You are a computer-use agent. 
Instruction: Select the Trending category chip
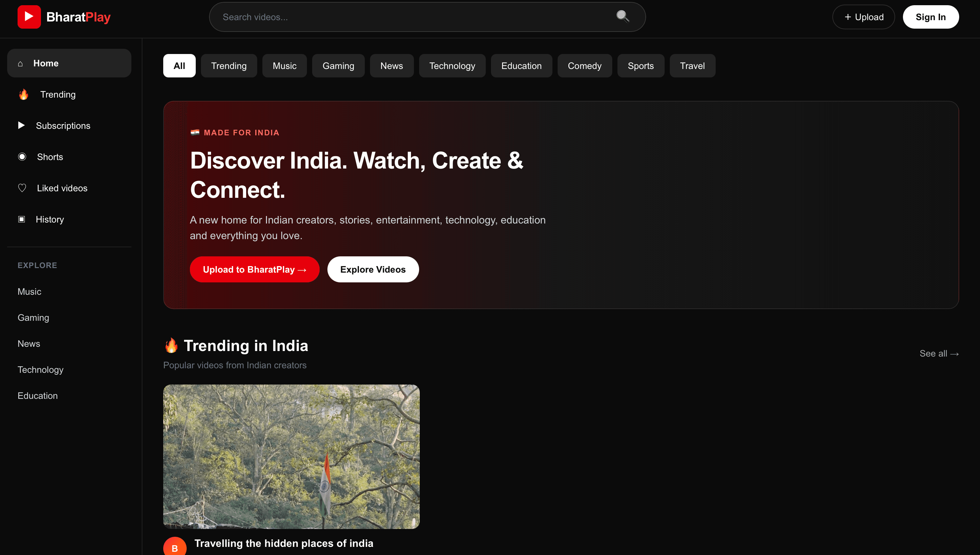[x=229, y=66]
